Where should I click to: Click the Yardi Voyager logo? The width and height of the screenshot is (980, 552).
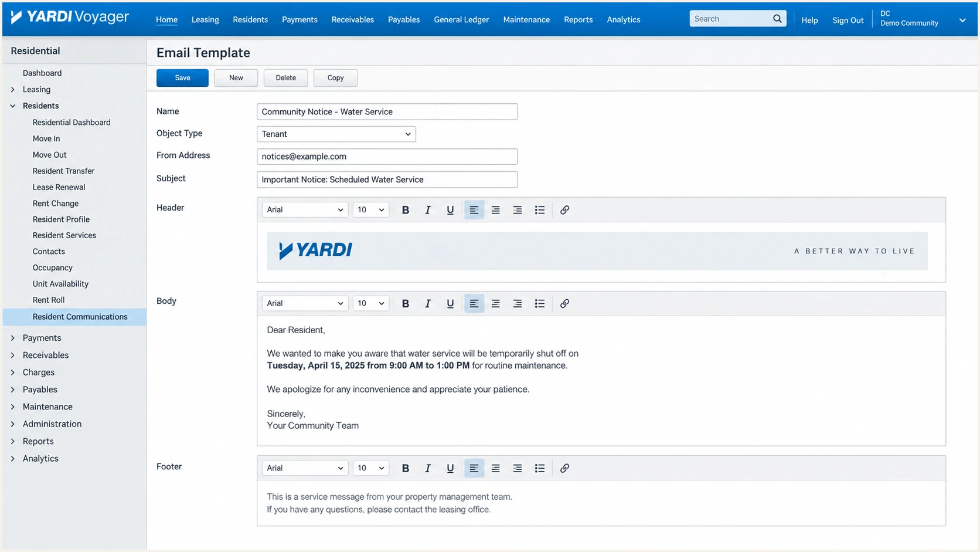point(70,17)
